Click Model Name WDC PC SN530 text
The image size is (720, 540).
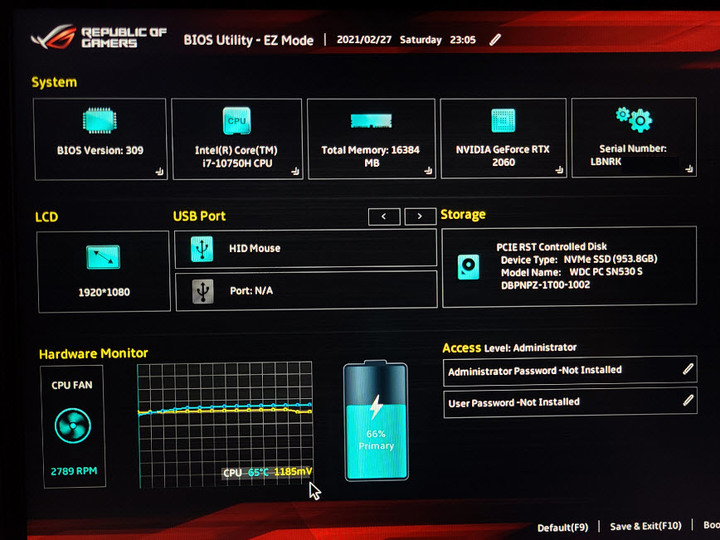[572, 272]
